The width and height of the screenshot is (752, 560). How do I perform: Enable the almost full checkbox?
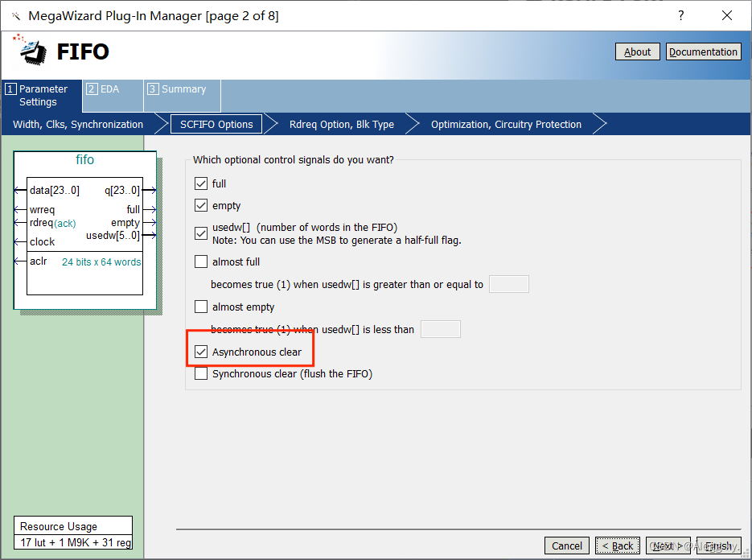(x=201, y=261)
